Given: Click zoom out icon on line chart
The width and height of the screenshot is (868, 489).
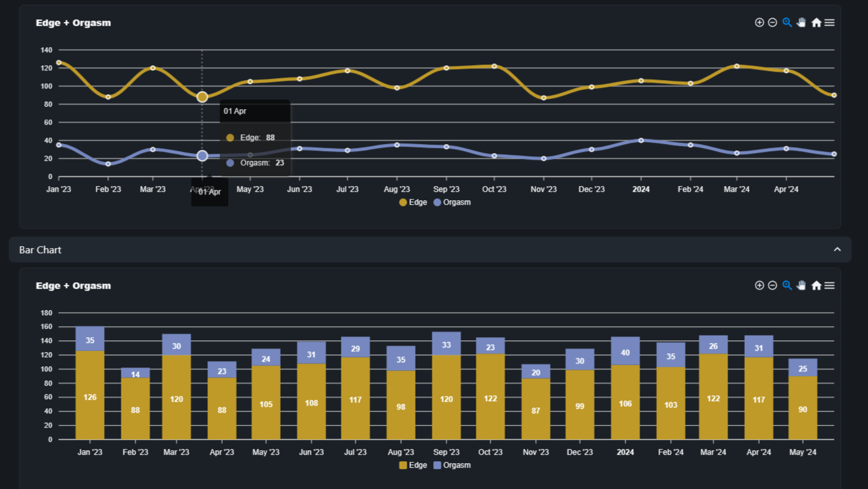Looking at the screenshot, I should tap(772, 23).
